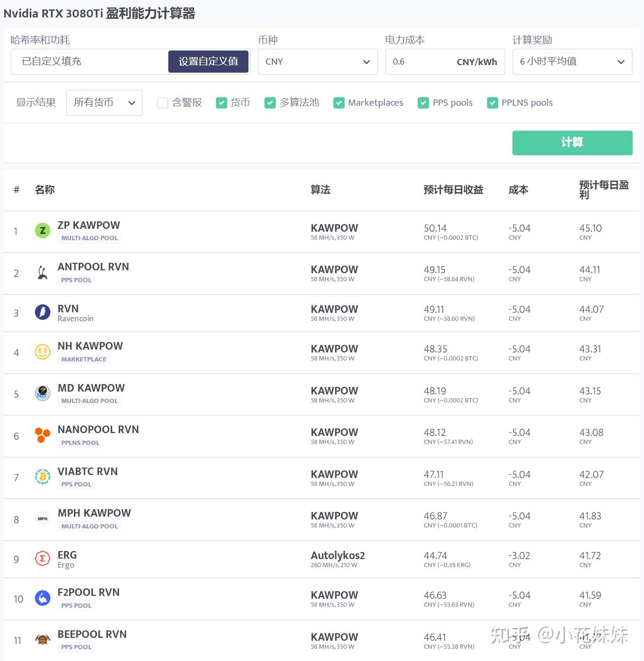The height and width of the screenshot is (661, 644).
Task: Open the NANOPOOL RVN link
Action: tap(98, 429)
